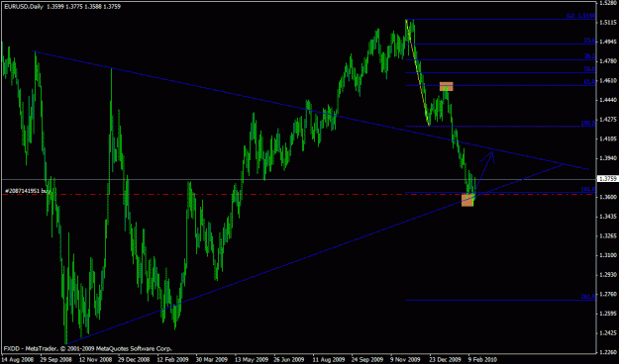
Task: Click the '9 Feb 2010' date label
Action: click(482, 360)
